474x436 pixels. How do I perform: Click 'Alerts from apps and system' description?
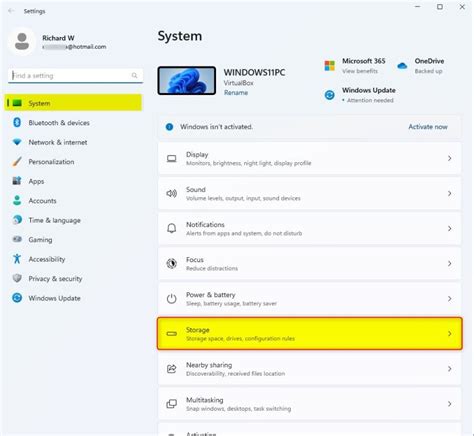coord(244,233)
